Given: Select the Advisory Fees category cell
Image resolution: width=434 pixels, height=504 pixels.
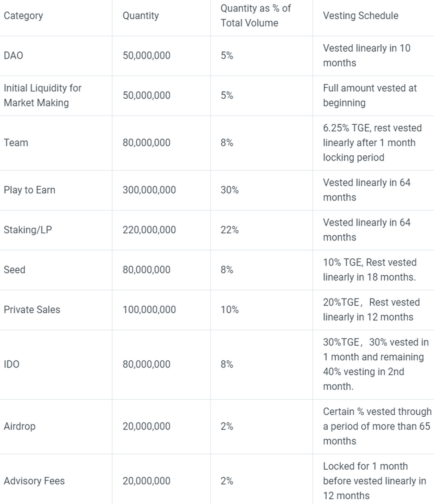Looking at the screenshot, I should pos(34,481).
